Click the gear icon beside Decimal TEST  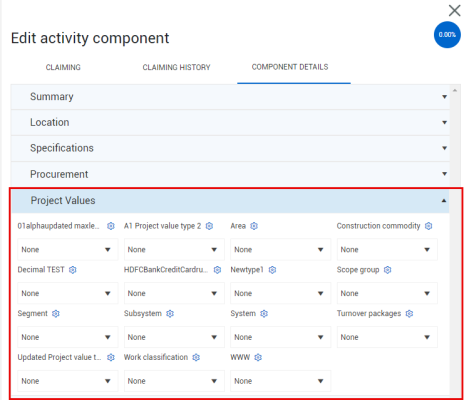coord(73,270)
